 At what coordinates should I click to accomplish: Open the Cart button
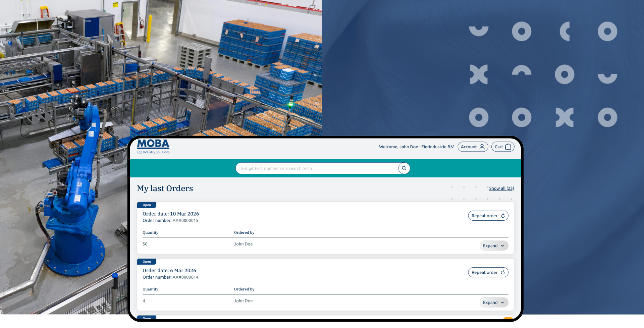coord(503,147)
